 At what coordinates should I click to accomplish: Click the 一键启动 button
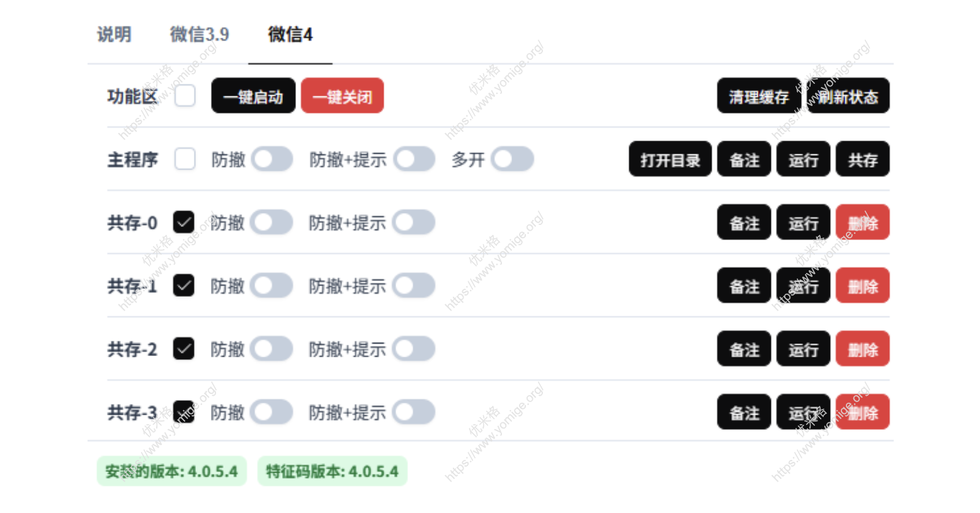pyautogui.click(x=253, y=96)
